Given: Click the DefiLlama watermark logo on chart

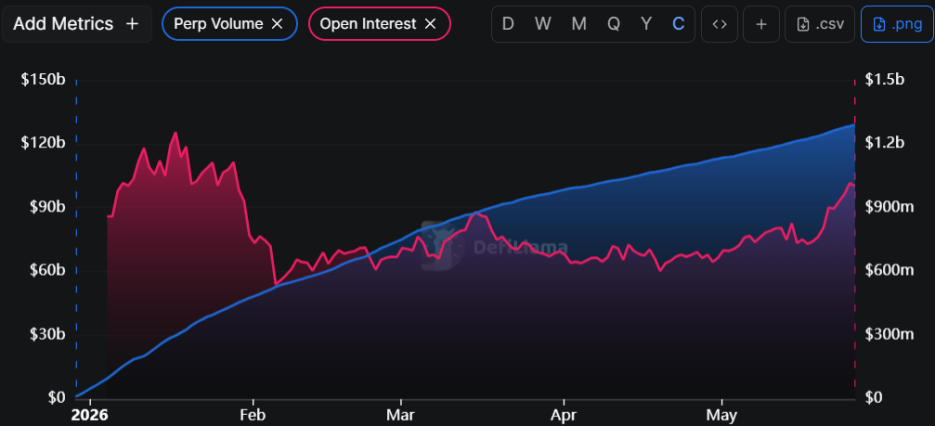Looking at the screenshot, I should (442, 247).
